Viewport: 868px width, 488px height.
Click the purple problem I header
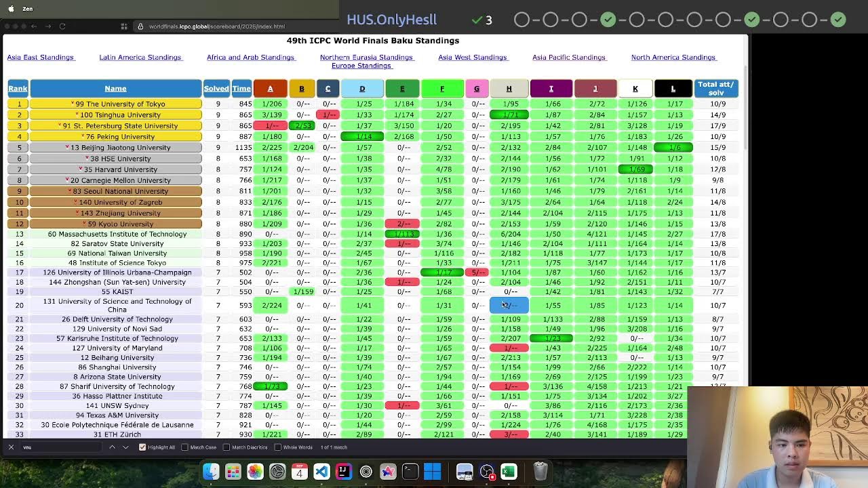(x=551, y=89)
